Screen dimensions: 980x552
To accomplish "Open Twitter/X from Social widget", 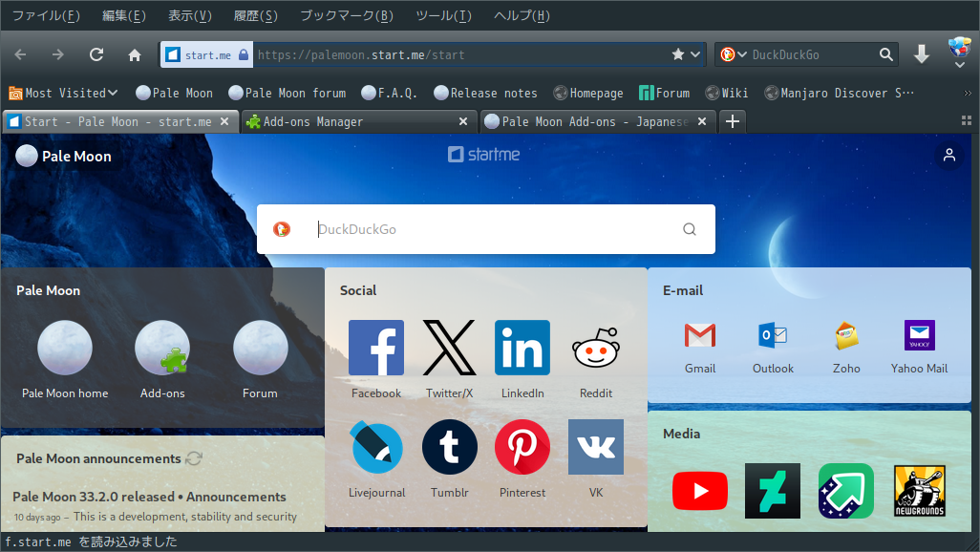I will (449, 348).
